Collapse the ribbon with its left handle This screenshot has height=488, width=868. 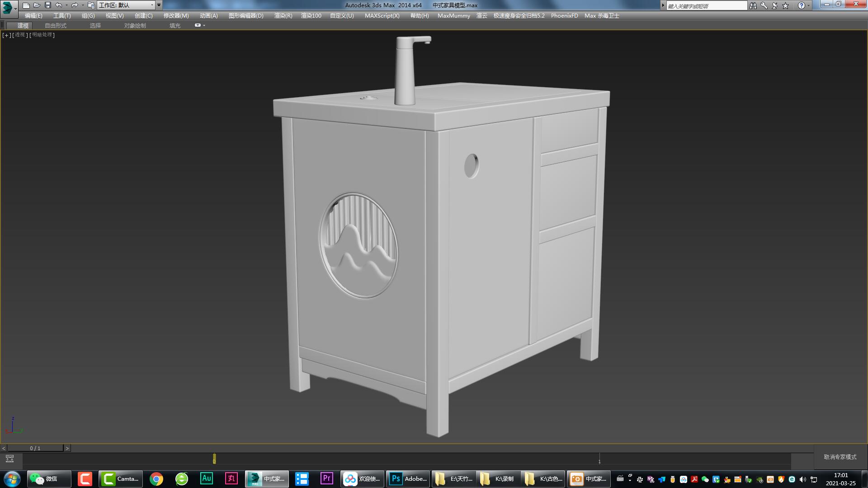tap(2, 25)
